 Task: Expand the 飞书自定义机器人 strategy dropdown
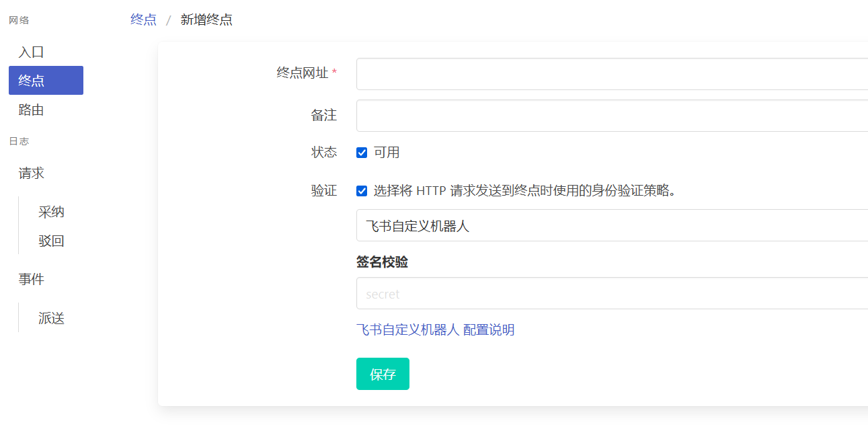pyautogui.click(x=612, y=225)
